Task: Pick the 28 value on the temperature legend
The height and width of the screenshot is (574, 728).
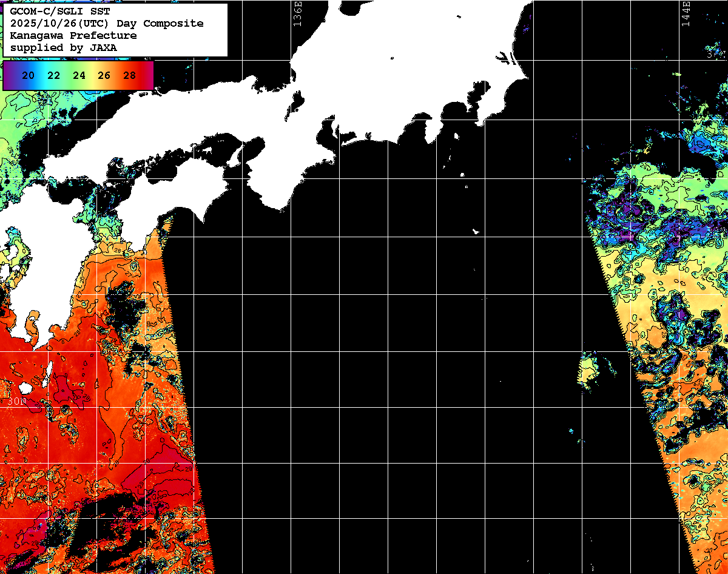Action: (x=129, y=76)
